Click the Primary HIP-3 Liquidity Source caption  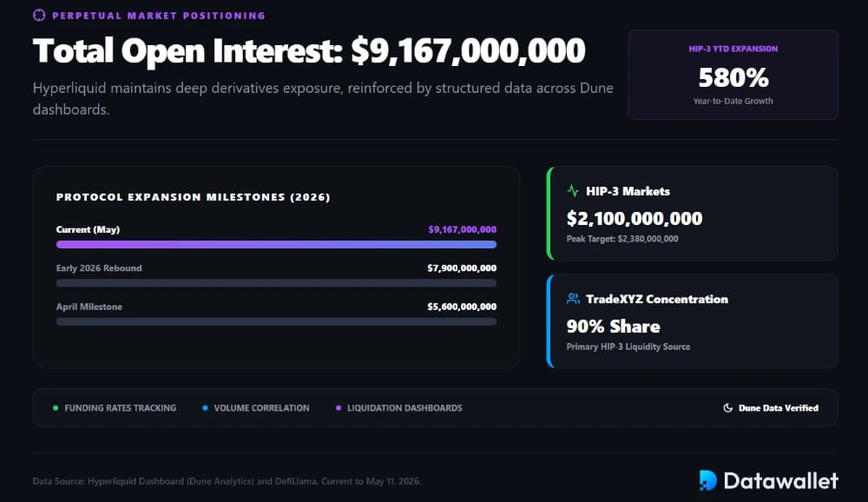tap(628, 347)
